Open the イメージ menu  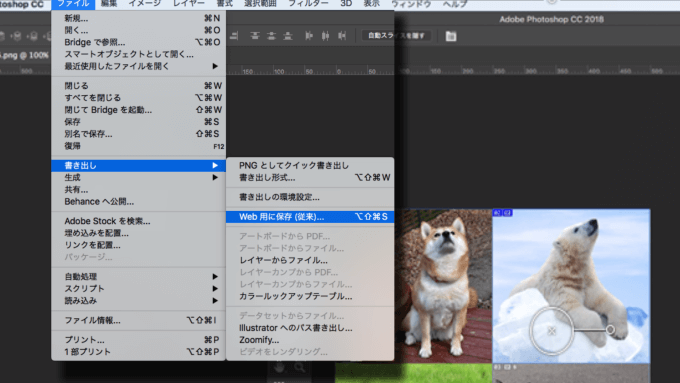144,4
